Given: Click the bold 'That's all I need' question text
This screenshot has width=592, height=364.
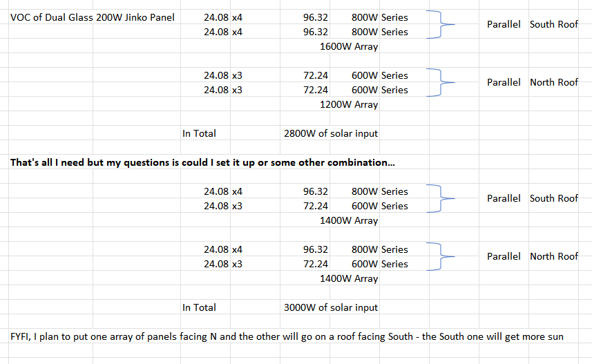Looking at the screenshot, I should [x=202, y=162].
